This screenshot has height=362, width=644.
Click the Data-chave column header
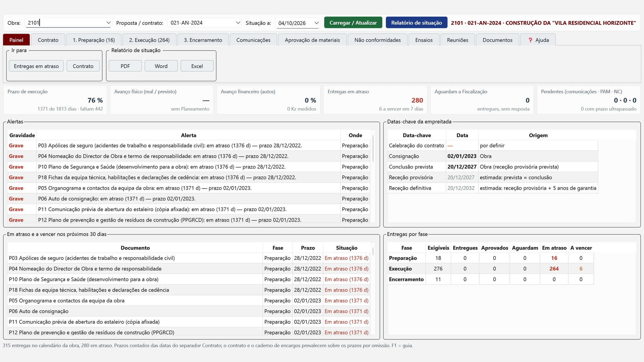click(417, 135)
